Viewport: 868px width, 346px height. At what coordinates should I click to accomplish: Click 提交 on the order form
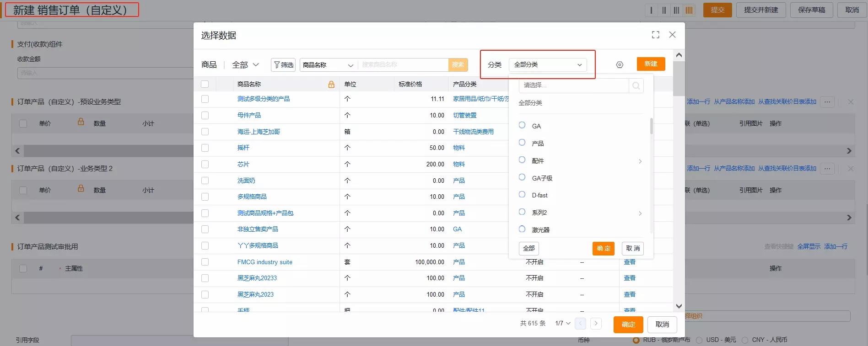(717, 10)
